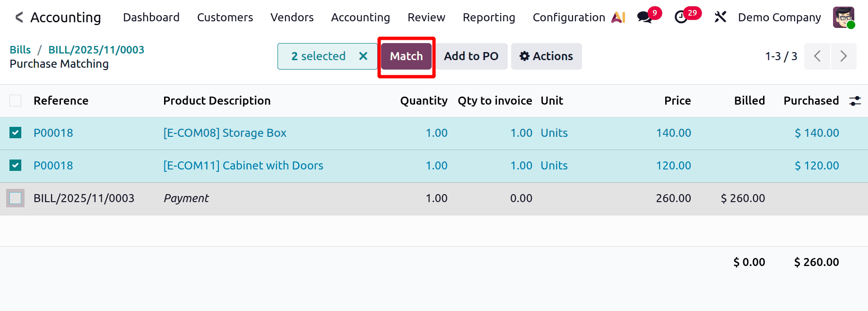Click the BILL/2025/11/0003 reference cell
The height and width of the screenshot is (311, 868).
tap(84, 198)
